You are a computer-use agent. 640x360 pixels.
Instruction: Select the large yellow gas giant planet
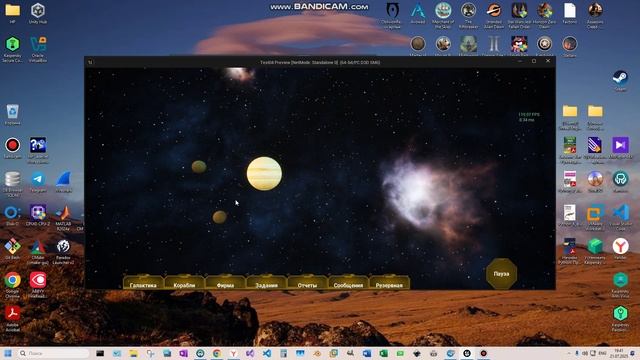coord(264,173)
